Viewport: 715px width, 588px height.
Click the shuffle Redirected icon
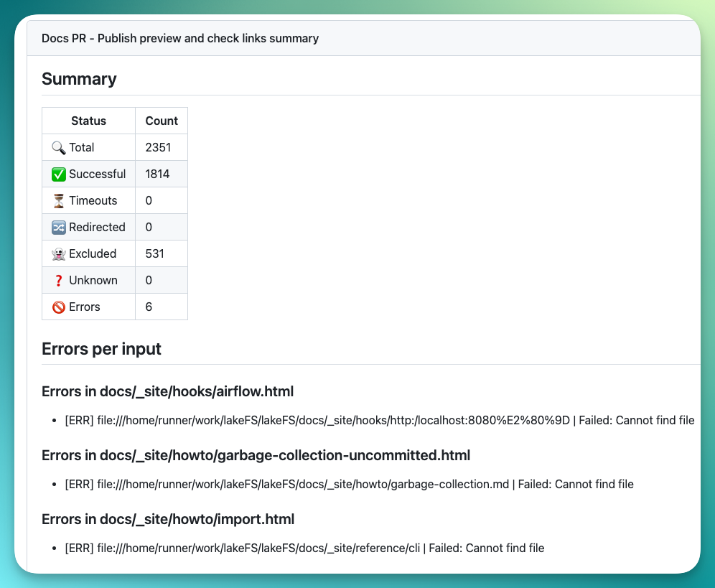[59, 227]
